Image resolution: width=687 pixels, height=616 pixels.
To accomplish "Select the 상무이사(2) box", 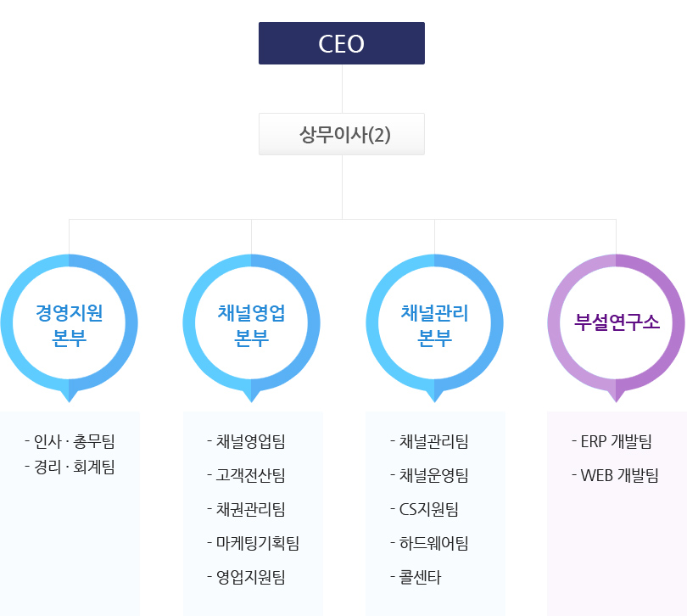I will 341,134.
